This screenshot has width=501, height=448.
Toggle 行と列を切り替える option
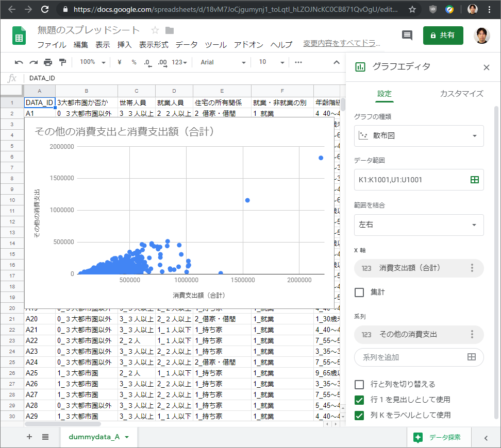[359, 384]
